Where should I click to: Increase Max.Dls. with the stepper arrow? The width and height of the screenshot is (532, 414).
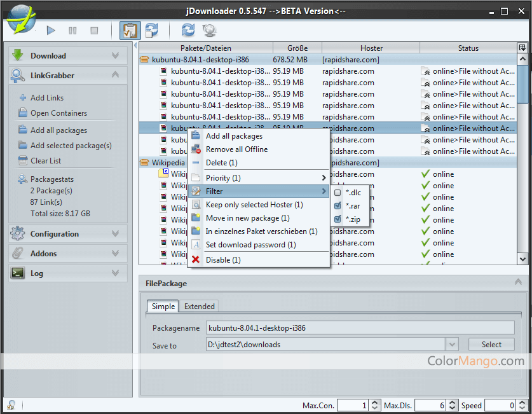453,403
